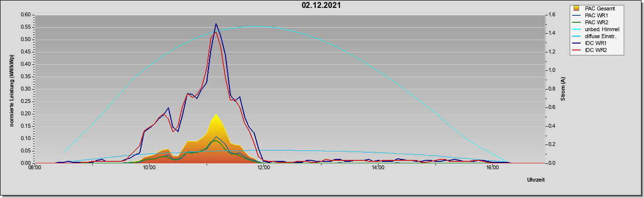The height and width of the screenshot is (198, 644).
Task: Click the 0.60 left axis value
Action: click(x=25, y=14)
